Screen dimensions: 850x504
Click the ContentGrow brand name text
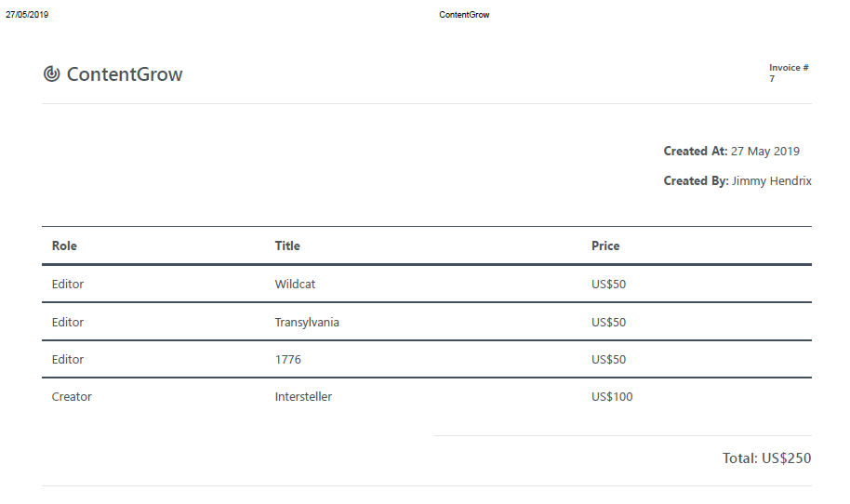tap(125, 75)
